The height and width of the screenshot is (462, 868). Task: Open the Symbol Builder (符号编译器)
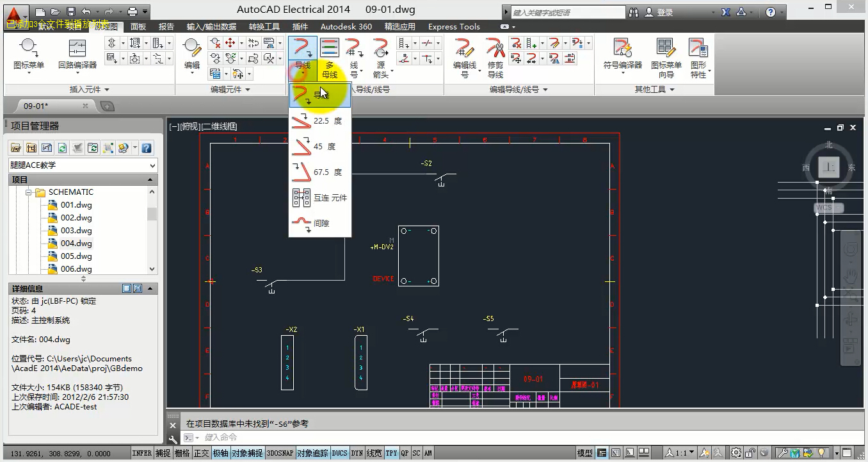coord(622,55)
